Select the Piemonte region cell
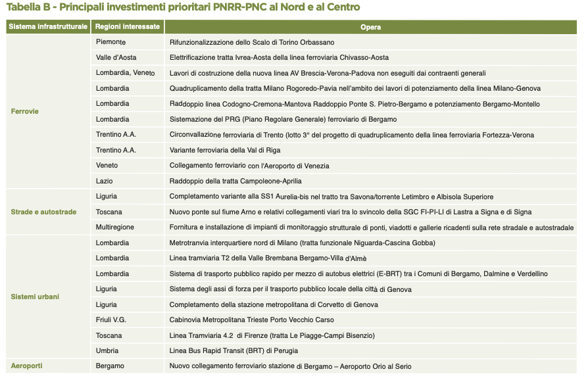Viewport: 588px width, 380px height. tap(128, 42)
